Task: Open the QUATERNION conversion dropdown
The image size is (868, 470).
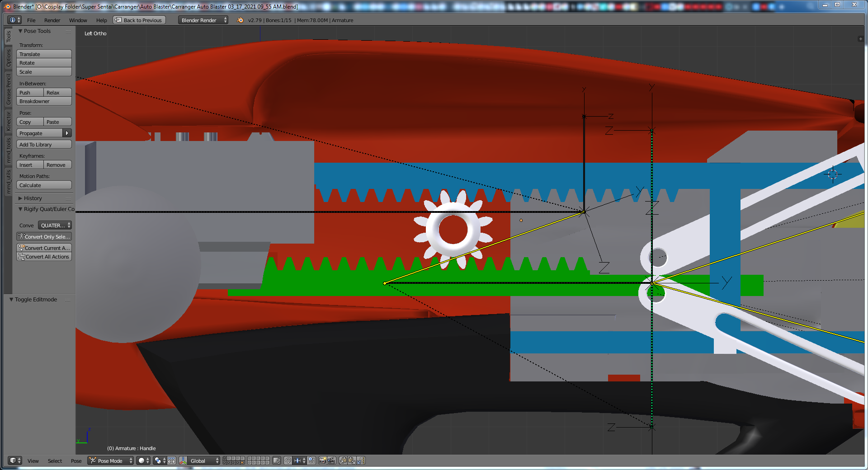Action: coord(55,225)
